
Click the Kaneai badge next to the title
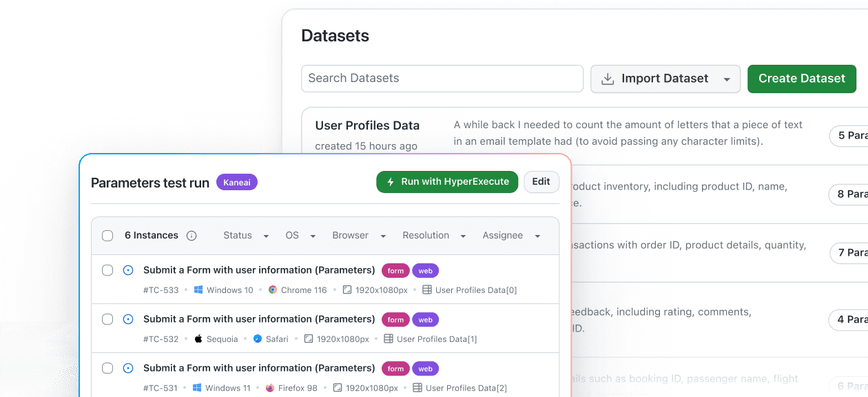(x=236, y=182)
